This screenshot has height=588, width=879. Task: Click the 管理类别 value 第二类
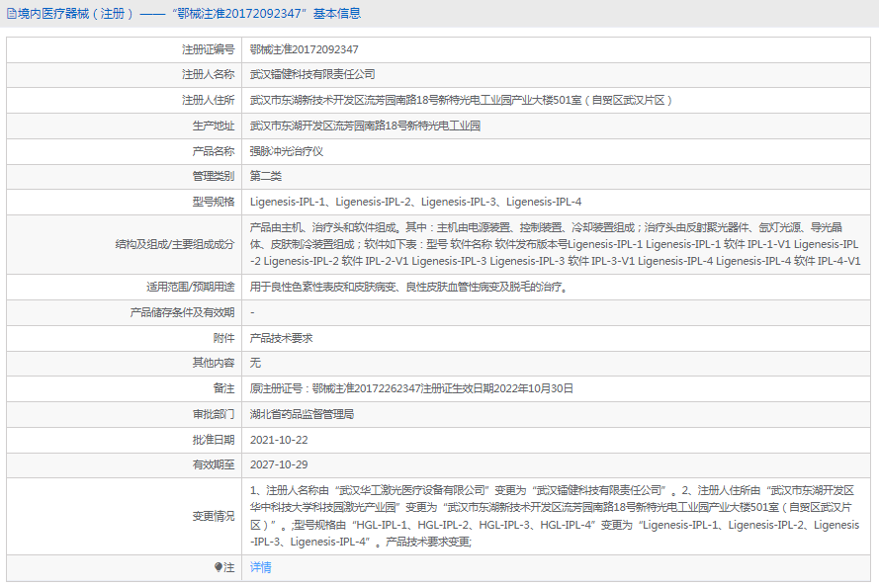coord(264,176)
